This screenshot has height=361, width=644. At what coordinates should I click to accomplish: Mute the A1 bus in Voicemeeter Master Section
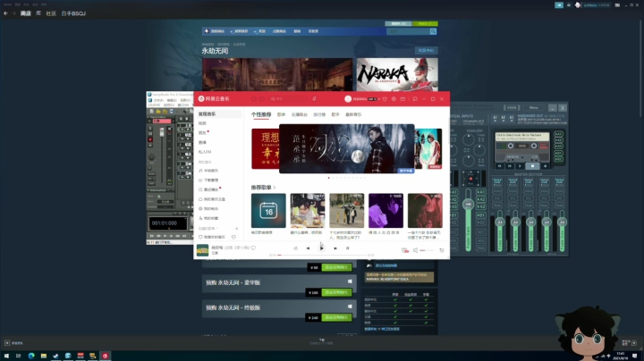coord(497,206)
